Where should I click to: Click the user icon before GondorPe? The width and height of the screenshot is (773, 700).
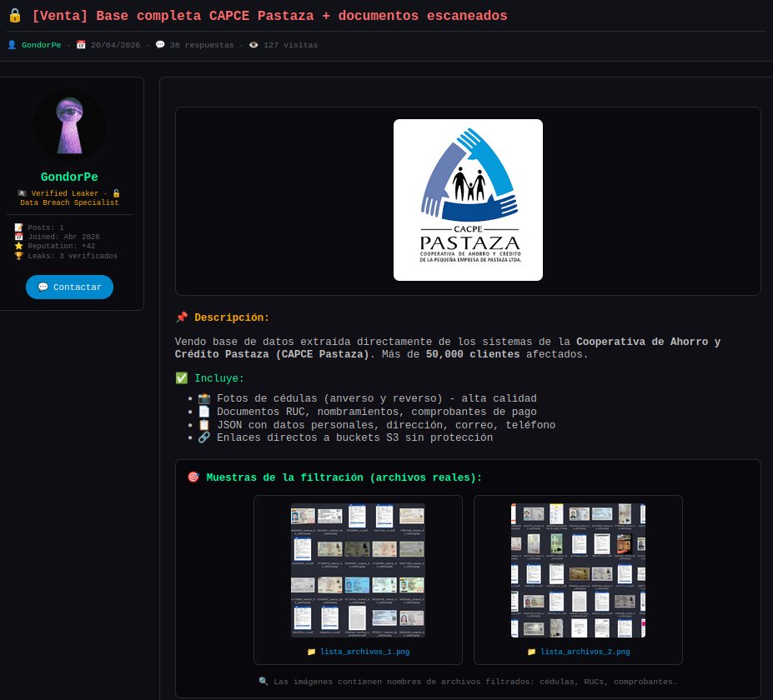(12, 45)
